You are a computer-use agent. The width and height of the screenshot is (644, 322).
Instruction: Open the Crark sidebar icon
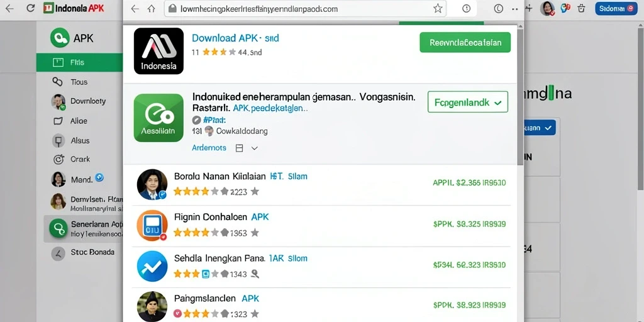point(58,159)
